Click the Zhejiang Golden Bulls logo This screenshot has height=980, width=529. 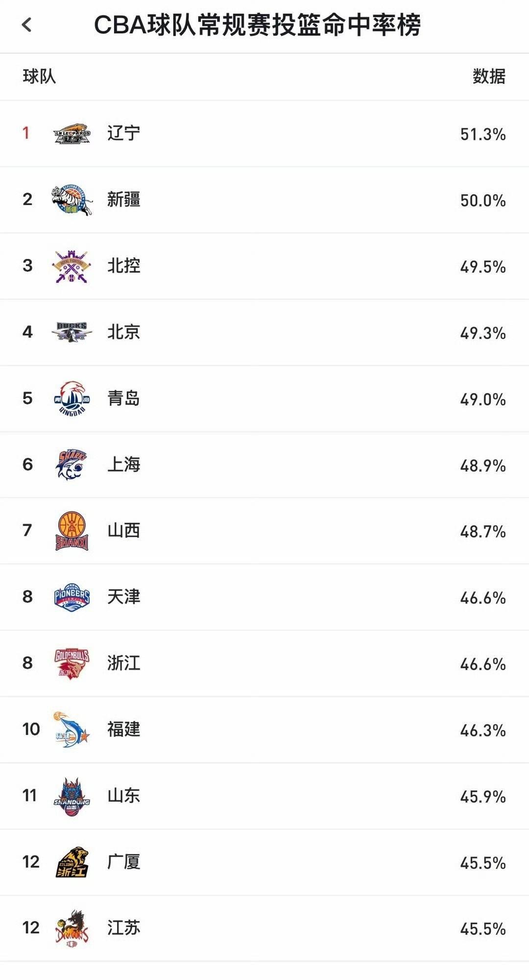(72, 663)
